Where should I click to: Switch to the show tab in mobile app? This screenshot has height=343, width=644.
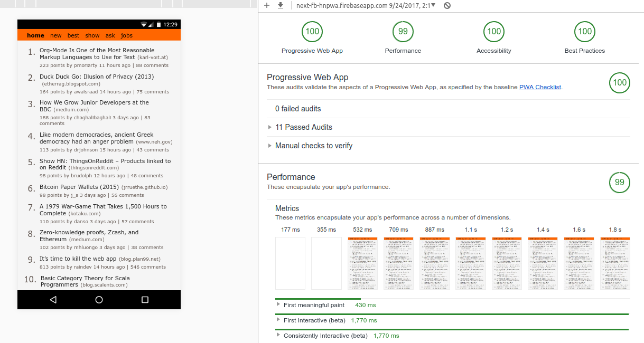pos(92,35)
